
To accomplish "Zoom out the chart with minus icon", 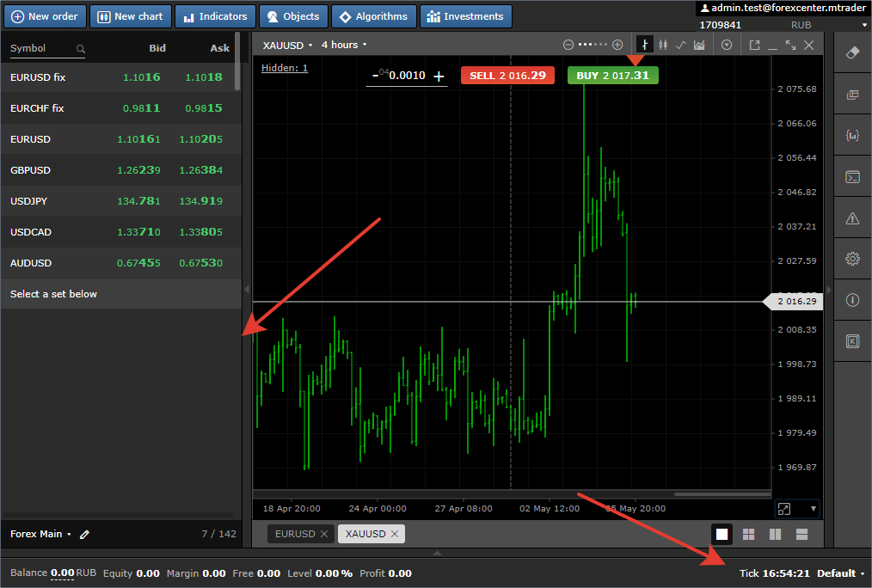I will (x=568, y=45).
